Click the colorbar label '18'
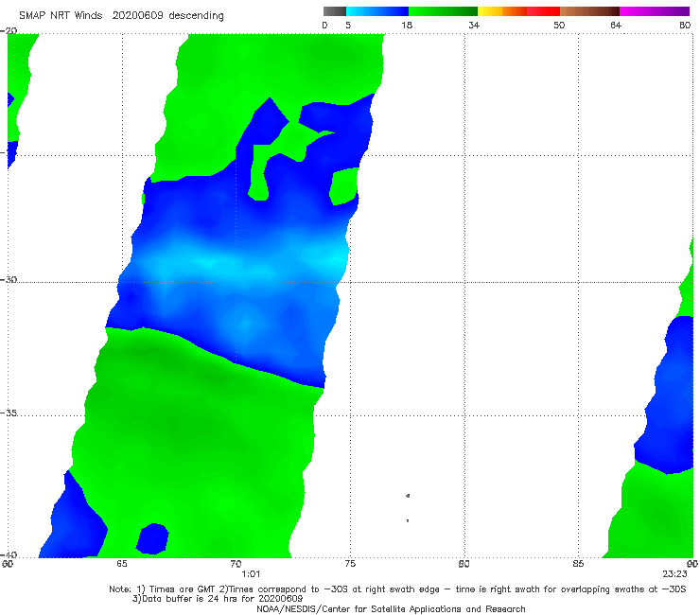The width and height of the screenshot is (700, 615). pos(407,25)
